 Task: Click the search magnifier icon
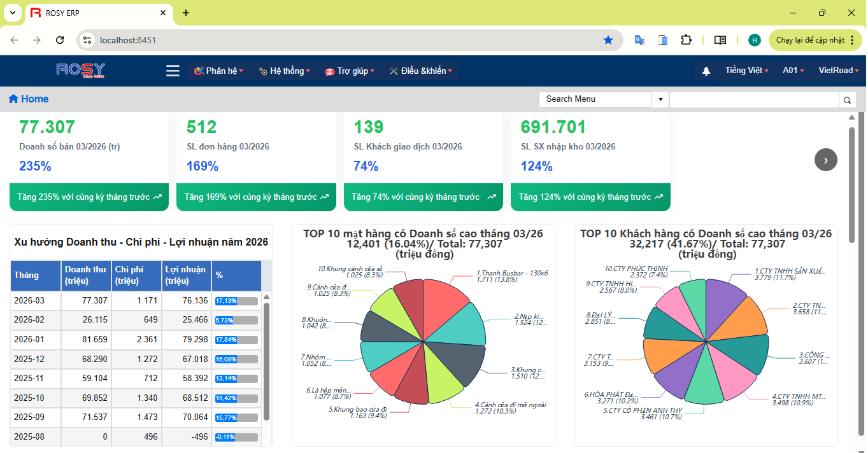coord(847,99)
